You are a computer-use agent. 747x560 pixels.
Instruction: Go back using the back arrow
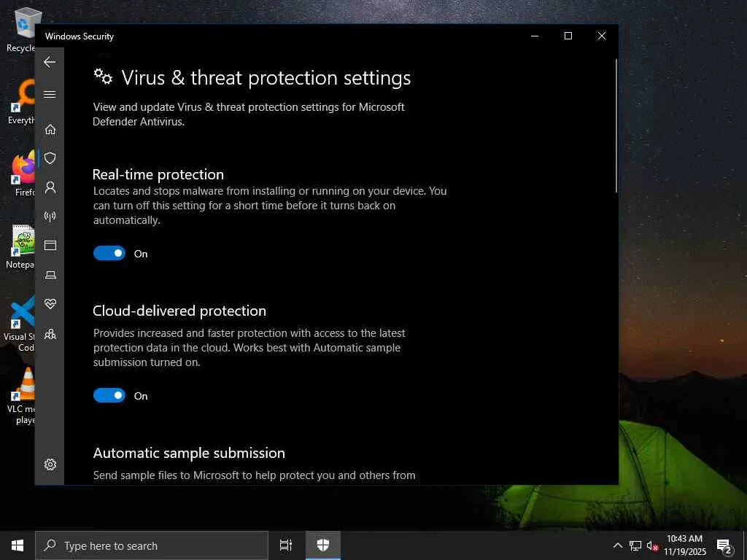point(50,62)
